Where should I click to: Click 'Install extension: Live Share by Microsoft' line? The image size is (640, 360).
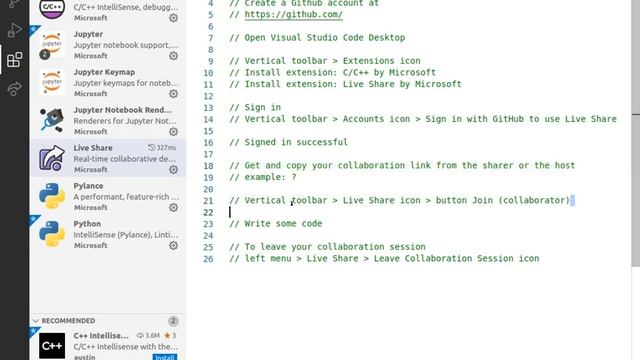click(x=345, y=84)
